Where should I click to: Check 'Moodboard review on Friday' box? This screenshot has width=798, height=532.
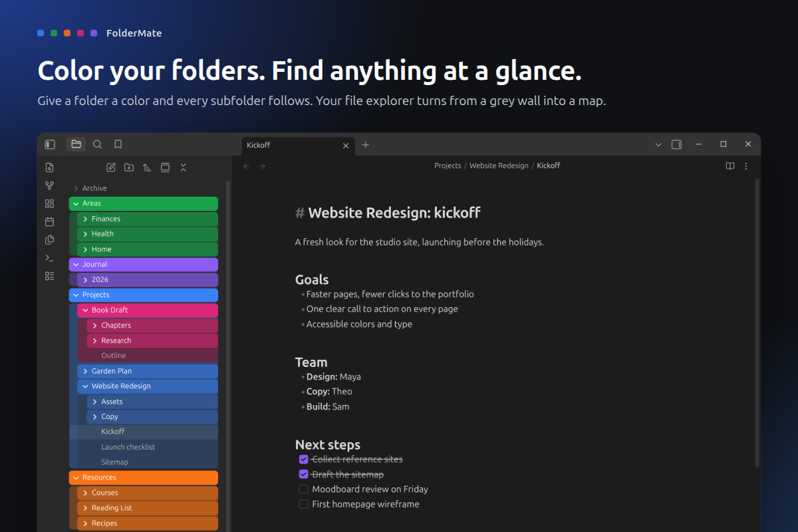[304, 489]
